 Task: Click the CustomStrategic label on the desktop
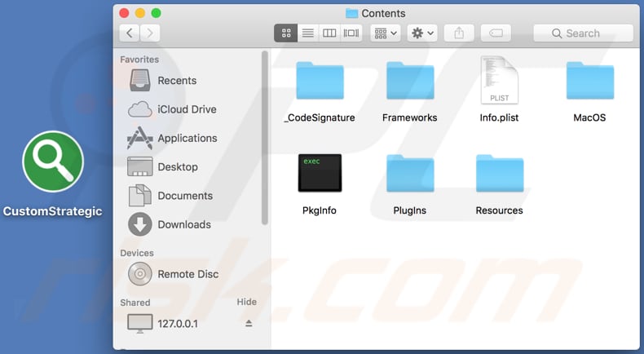[52, 211]
